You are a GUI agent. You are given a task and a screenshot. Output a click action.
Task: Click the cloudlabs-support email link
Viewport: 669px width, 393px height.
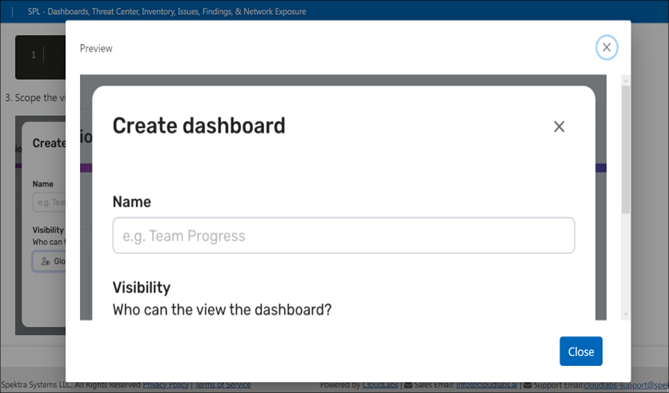[x=626, y=385]
